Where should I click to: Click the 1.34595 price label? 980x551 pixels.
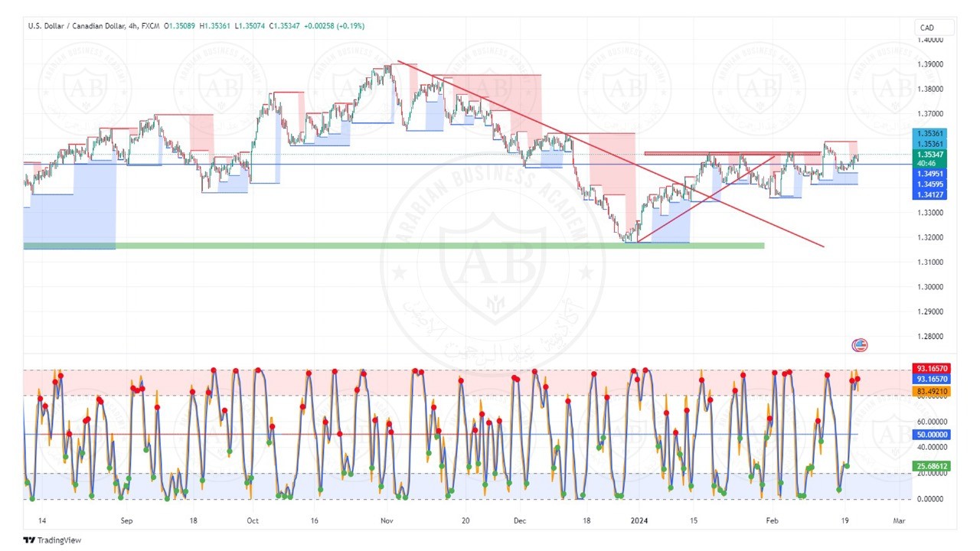[x=931, y=184]
